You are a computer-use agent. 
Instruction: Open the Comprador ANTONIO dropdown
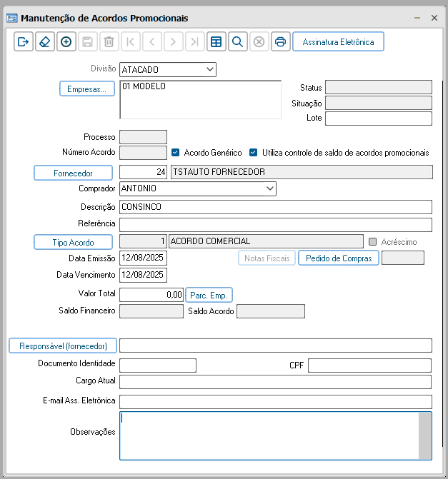269,188
